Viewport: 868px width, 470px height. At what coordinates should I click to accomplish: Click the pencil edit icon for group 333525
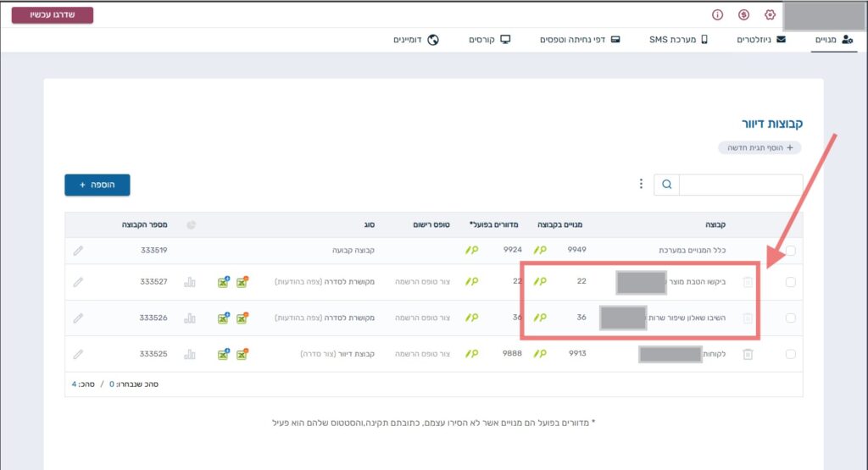78,354
